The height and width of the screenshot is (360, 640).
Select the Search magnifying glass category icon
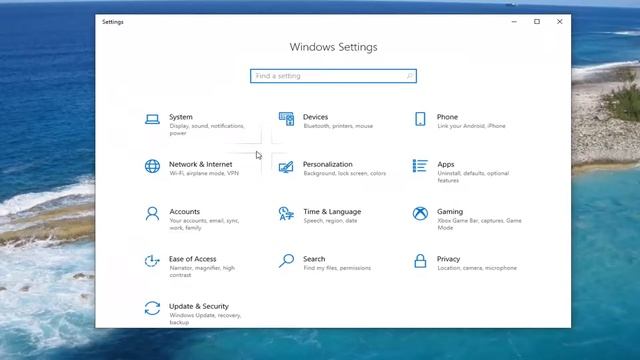[286, 261]
